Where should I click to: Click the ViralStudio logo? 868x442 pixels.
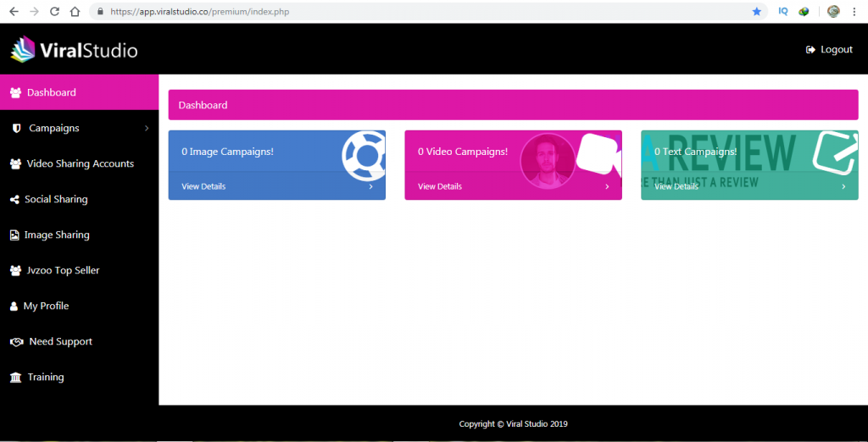tap(75, 50)
